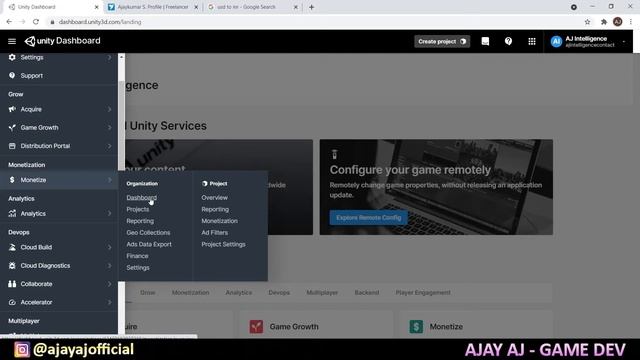
Task: Expand the Analytics submenu chevron
Action: pyautogui.click(x=109, y=213)
